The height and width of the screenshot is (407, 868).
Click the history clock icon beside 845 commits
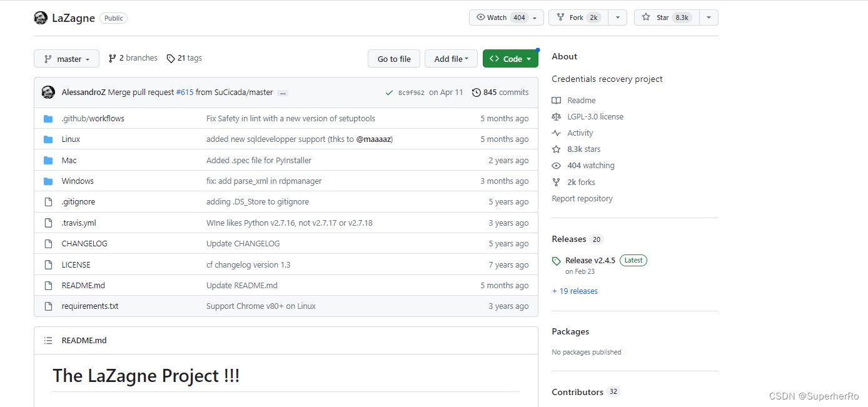[x=477, y=93]
